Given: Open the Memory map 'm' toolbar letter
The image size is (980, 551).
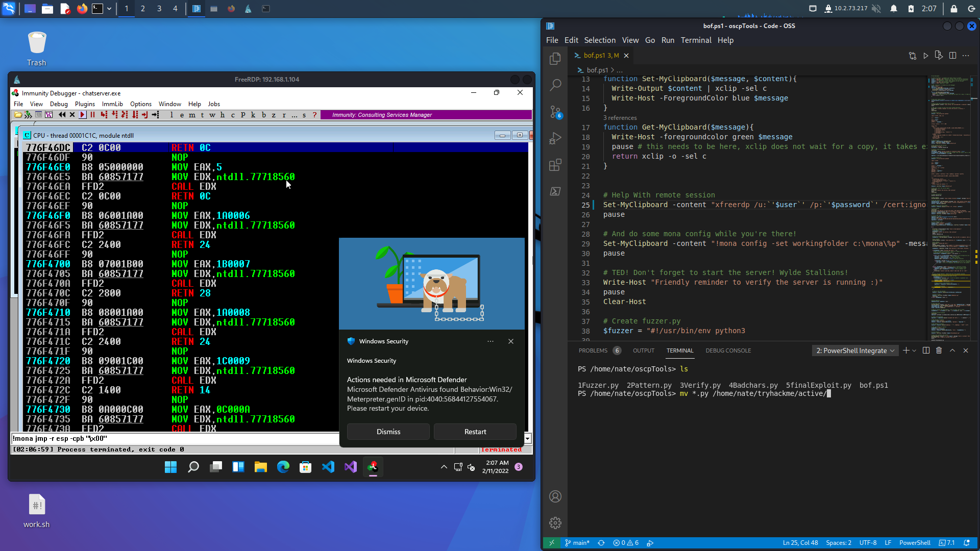Looking at the screenshot, I should tap(192, 115).
